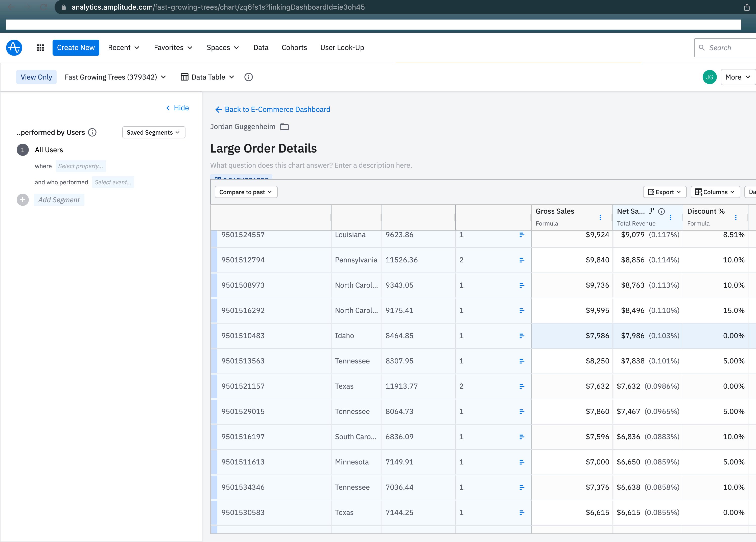Click the folder icon beside Jordan Guggenheim

pos(284,127)
